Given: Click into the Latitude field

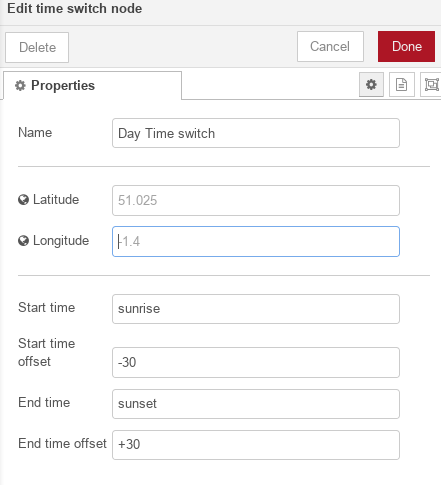Looking at the screenshot, I should [256, 200].
